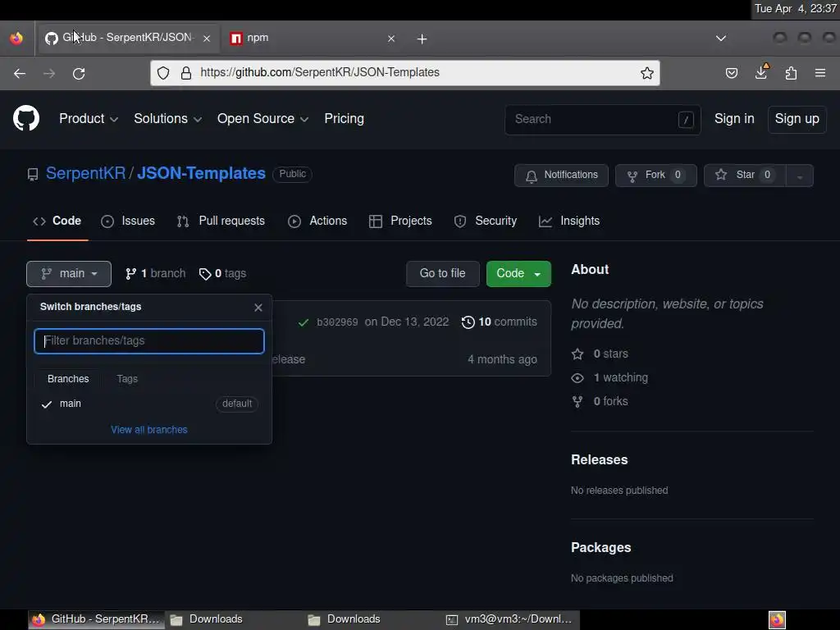The image size is (840, 630).
Task: Bookmark this page with the star icon
Action: [x=647, y=73]
